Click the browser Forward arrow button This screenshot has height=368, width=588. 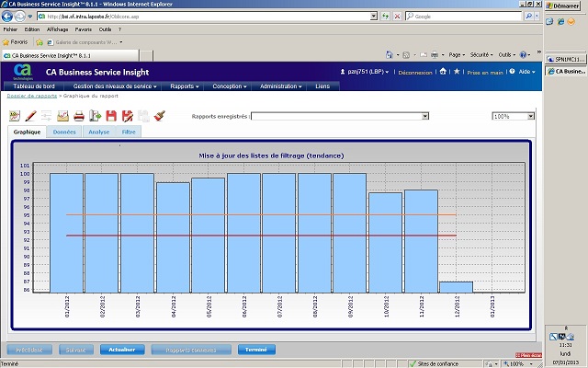pyautogui.click(x=20, y=17)
